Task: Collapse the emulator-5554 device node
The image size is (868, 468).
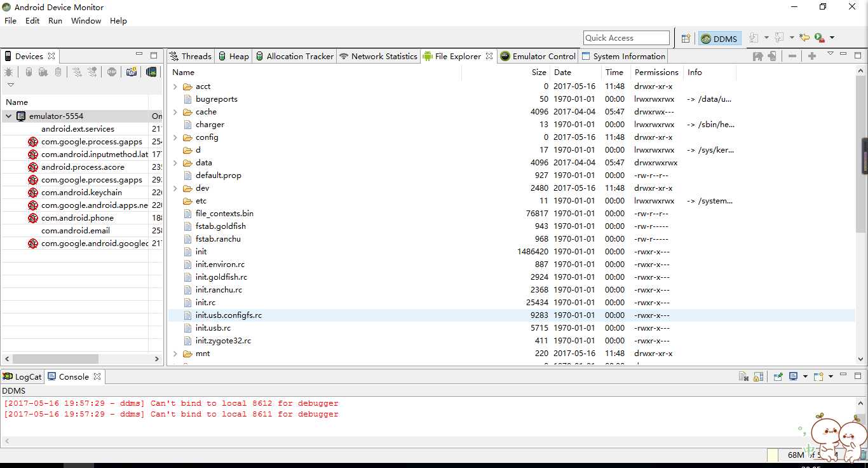Action: pos(9,116)
